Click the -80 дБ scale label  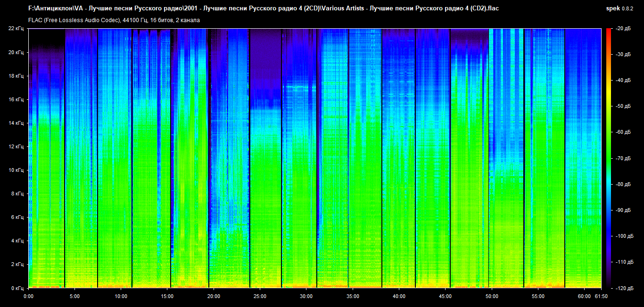pyautogui.click(x=625, y=184)
